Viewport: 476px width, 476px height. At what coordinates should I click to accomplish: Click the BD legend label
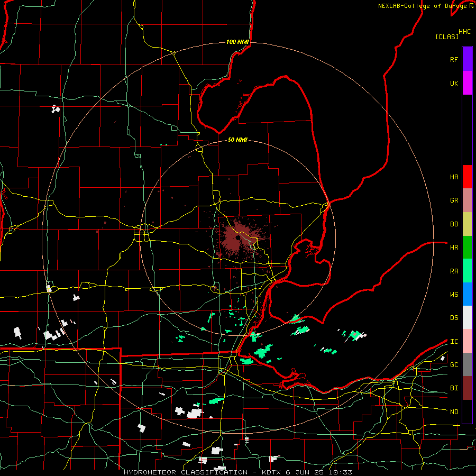(x=454, y=224)
